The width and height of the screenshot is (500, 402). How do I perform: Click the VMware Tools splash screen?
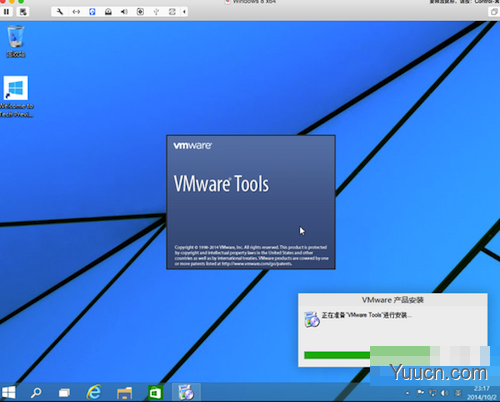click(251, 202)
